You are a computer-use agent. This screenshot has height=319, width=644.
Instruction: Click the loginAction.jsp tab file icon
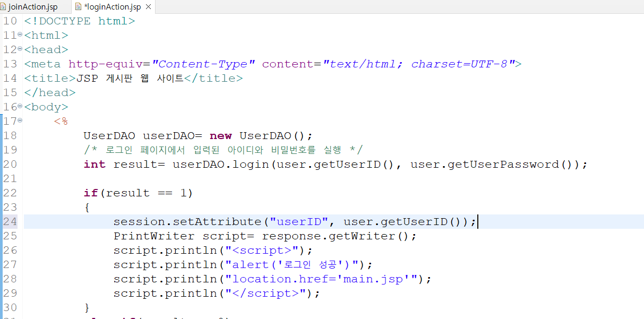[79, 7]
